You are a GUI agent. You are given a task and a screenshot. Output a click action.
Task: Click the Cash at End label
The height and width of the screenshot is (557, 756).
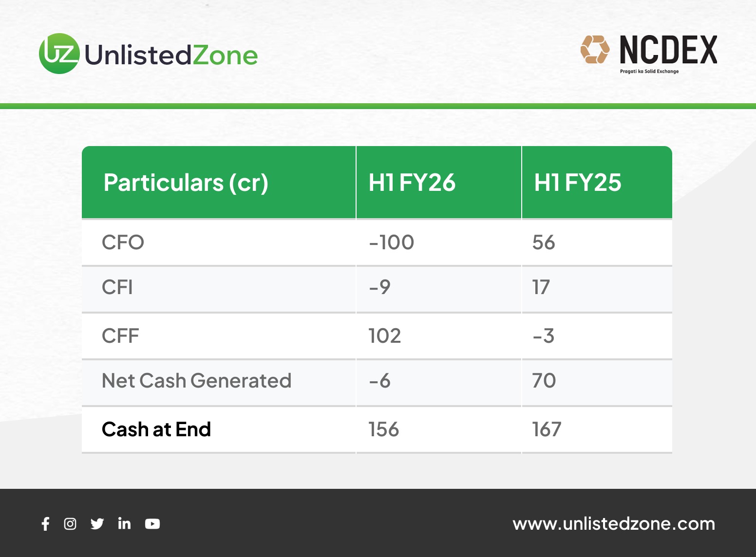(156, 429)
